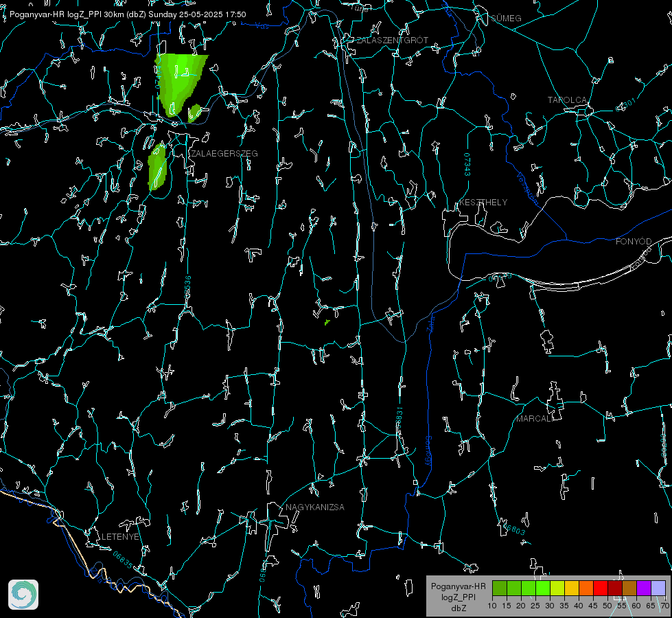Click the swirl logo icon in the corner

click(x=23, y=595)
